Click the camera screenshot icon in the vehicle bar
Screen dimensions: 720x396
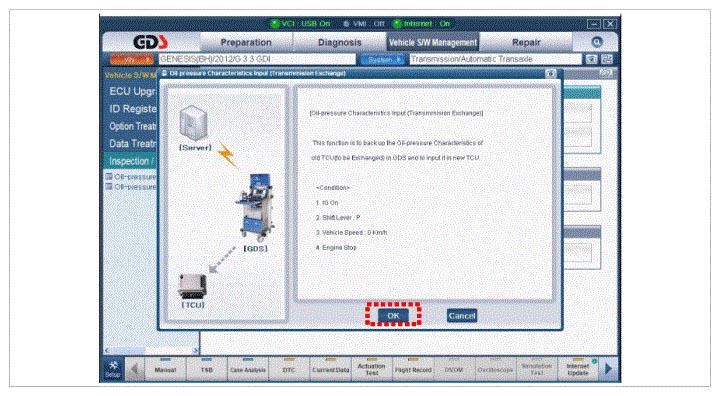(591, 59)
